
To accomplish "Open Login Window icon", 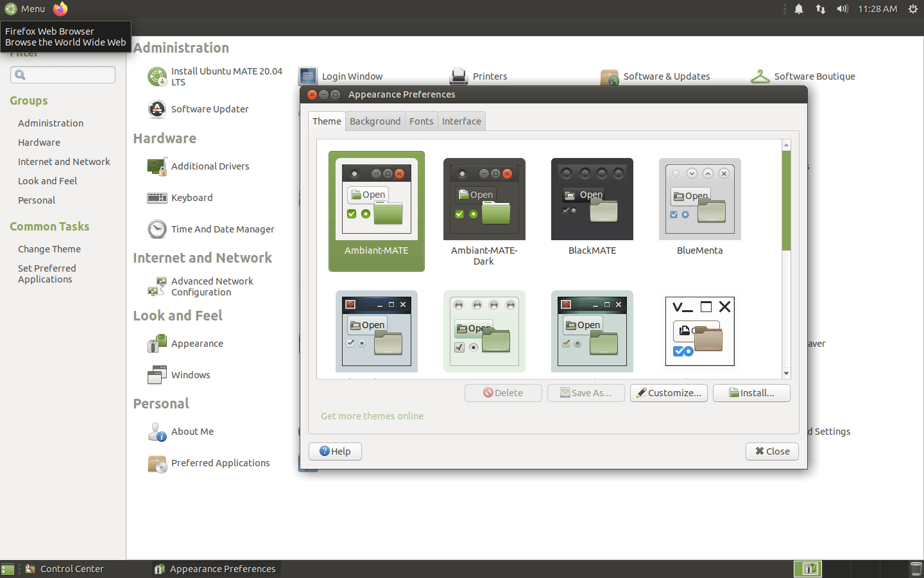I will pyautogui.click(x=308, y=76).
